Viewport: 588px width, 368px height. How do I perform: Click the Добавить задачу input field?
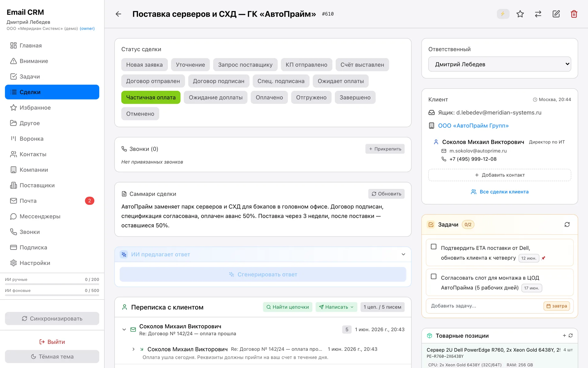(x=485, y=306)
